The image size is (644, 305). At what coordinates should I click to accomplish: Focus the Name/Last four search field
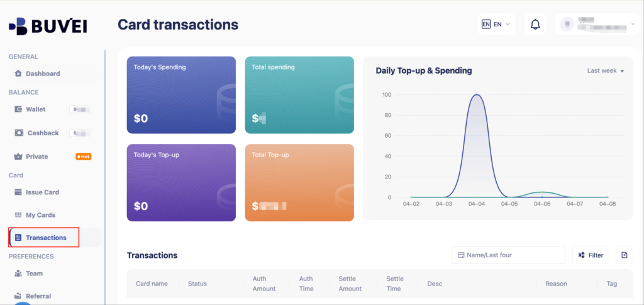point(508,255)
